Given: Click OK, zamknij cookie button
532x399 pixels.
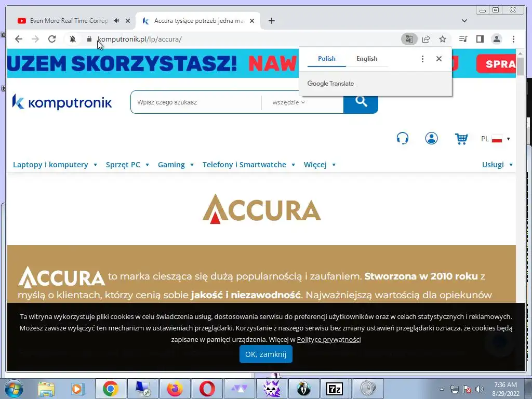Looking at the screenshot, I should coord(265,354).
